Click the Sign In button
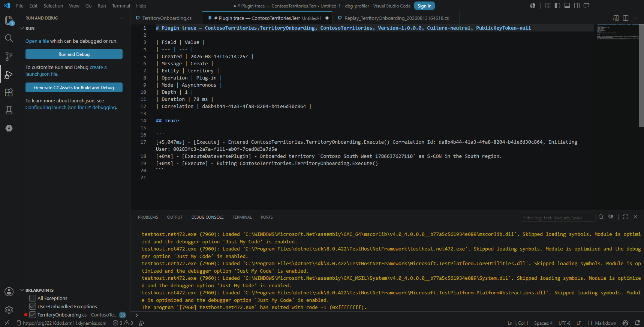Screen dimensions: 644x327 tap(424, 6)
